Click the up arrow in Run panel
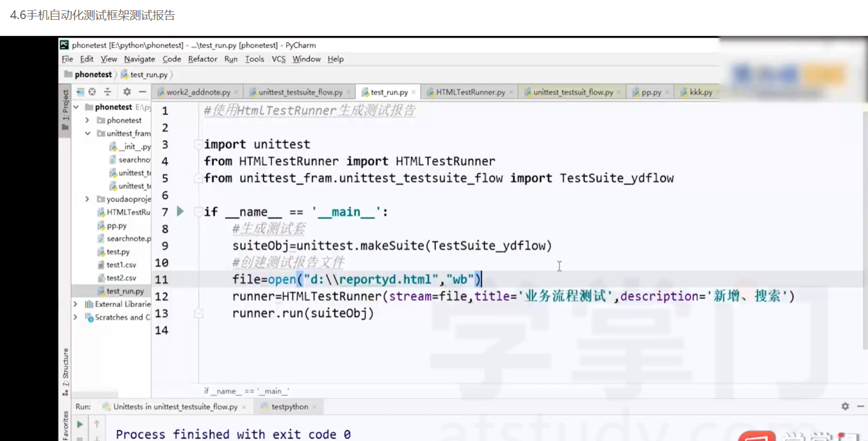This screenshot has width=868, height=441. coord(97,424)
